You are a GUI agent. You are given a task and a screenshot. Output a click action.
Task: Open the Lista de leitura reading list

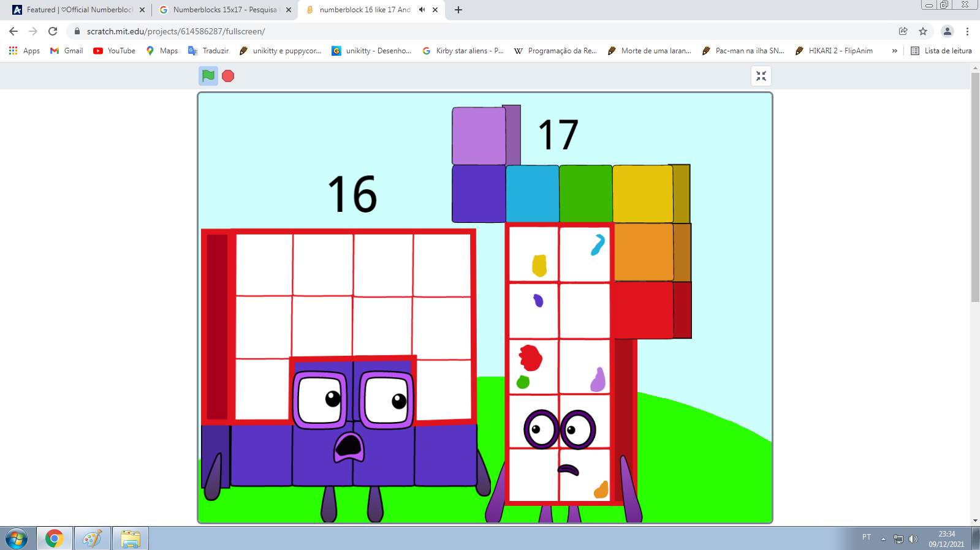[941, 51]
